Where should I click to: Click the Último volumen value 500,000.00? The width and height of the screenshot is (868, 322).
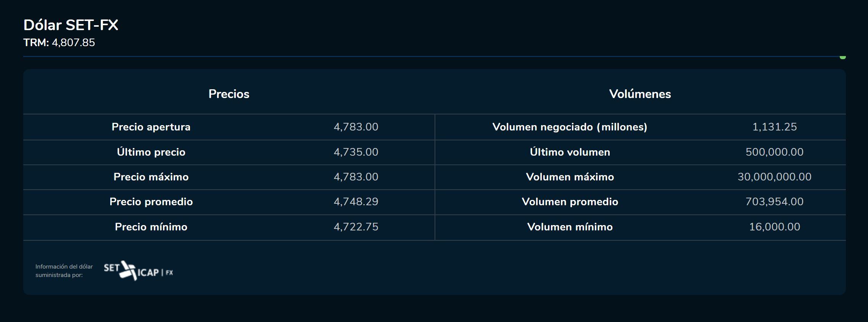coord(775,152)
